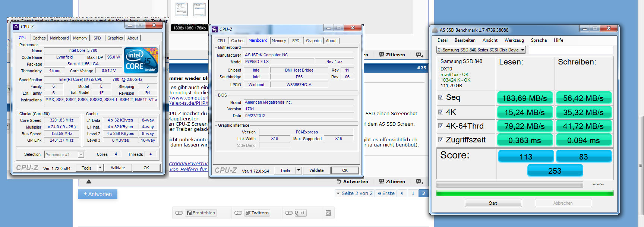The height and width of the screenshot is (227, 644).
Task: Enable the Google +1 toggle switch
Action: pos(289,213)
